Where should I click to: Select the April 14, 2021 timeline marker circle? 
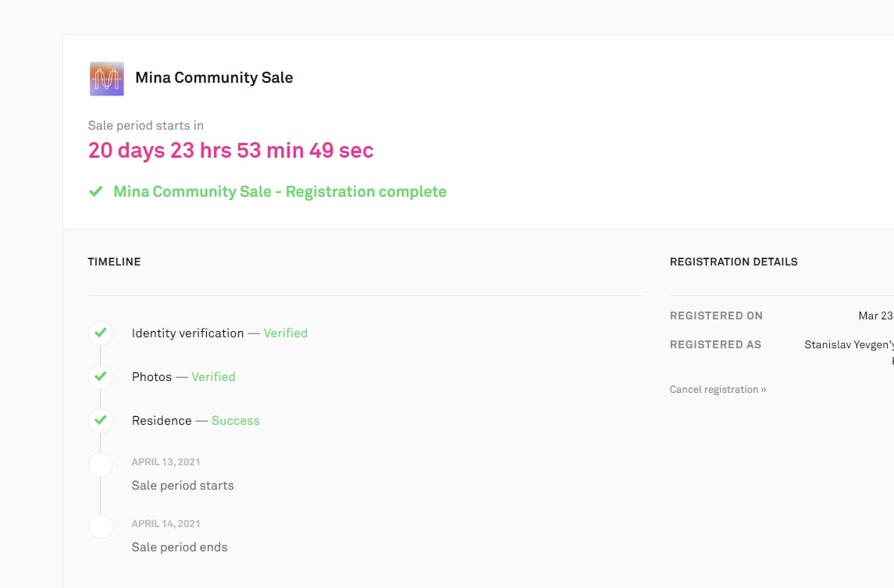[x=101, y=526]
